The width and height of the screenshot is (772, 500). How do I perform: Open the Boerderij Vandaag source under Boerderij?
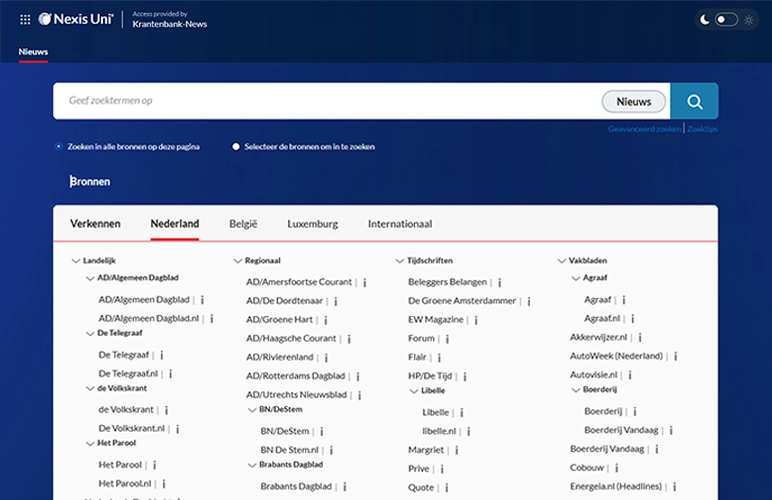[x=621, y=430]
